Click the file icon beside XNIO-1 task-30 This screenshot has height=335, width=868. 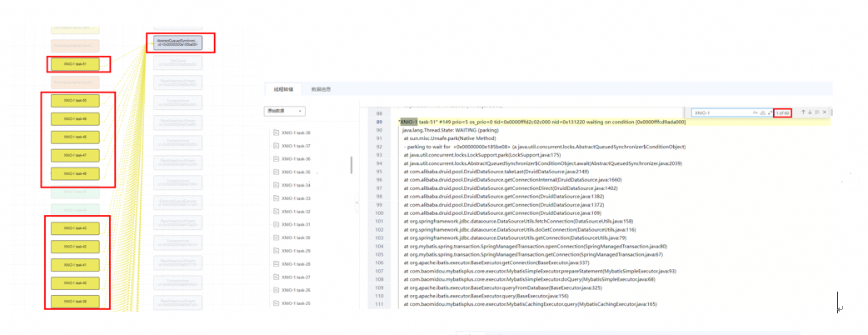pyautogui.click(x=277, y=237)
